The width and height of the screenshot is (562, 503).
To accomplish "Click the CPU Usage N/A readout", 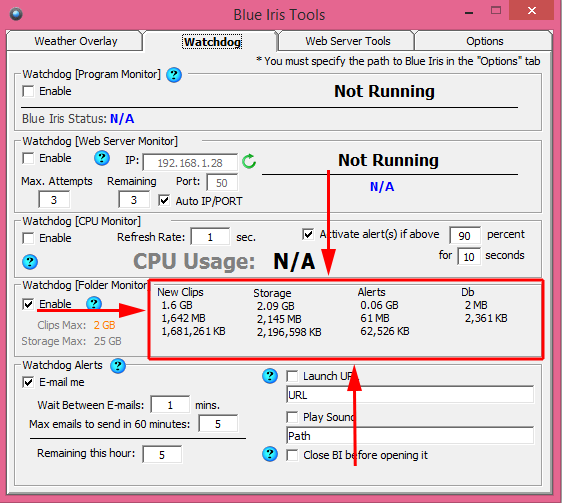I will [294, 261].
